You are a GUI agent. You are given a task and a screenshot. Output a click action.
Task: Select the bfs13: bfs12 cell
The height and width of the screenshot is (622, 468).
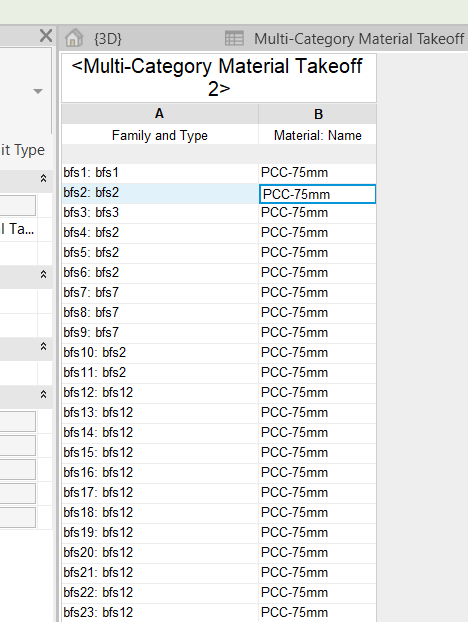pos(160,413)
